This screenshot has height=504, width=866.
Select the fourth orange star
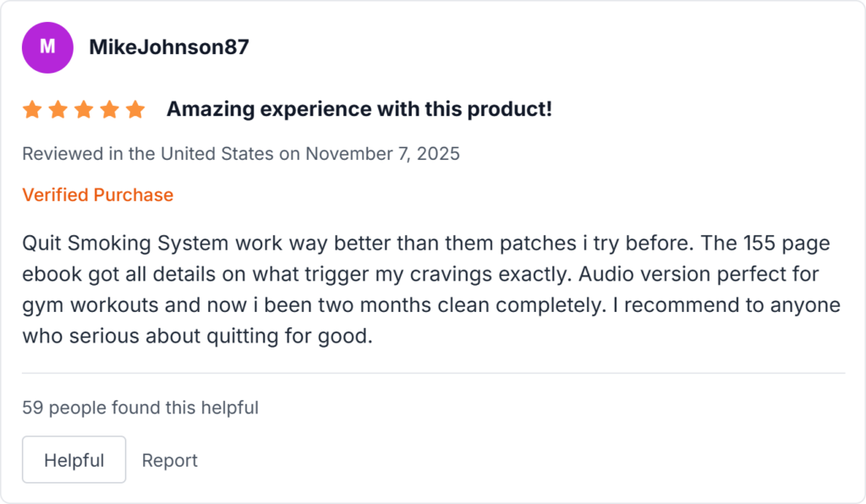109,108
